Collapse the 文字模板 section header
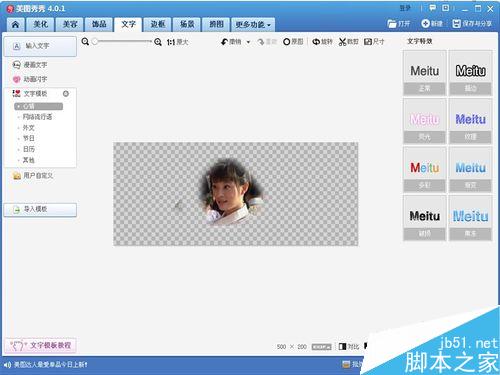The image size is (500, 375). point(30,94)
